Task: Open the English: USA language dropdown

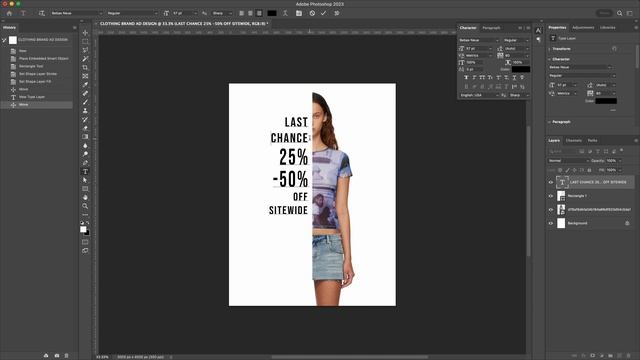Action: [x=479, y=95]
